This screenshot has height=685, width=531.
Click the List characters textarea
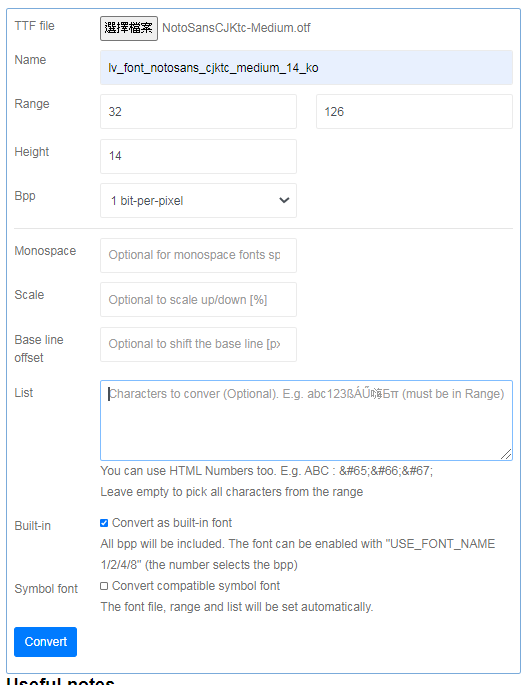tap(306, 420)
